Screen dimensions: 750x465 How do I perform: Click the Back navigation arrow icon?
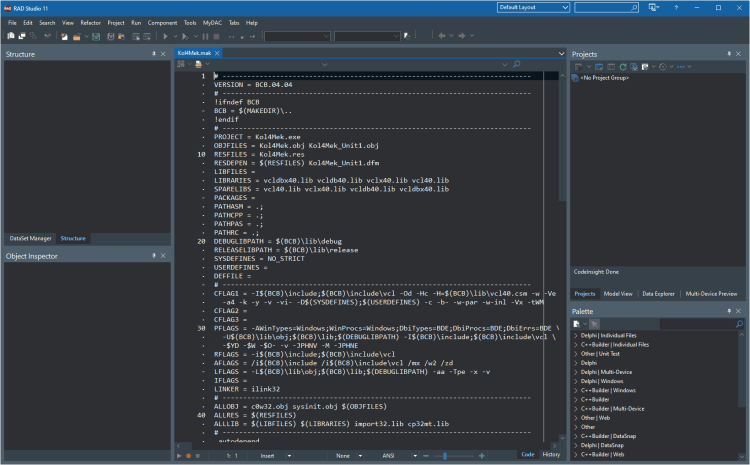point(441,36)
